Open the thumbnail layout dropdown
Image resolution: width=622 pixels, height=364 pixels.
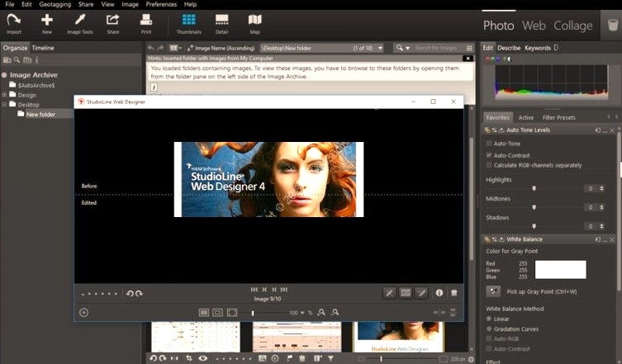pyautogui.click(x=175, y=48)
